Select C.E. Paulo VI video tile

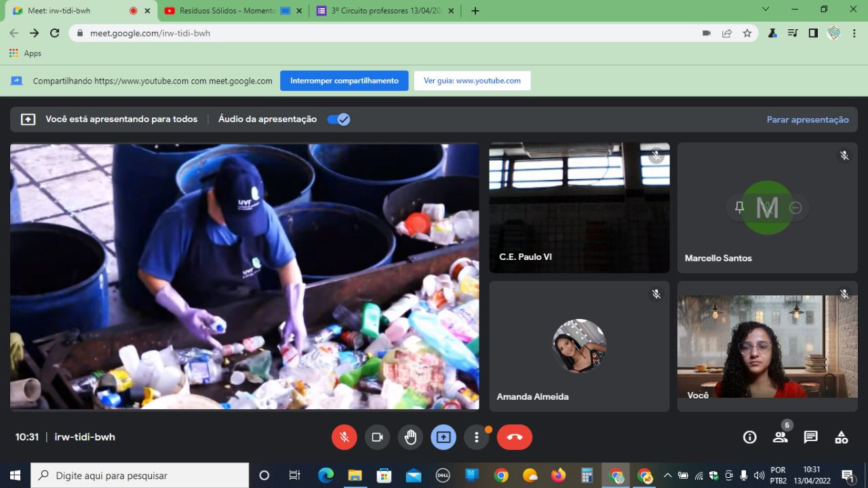[579, 208]
